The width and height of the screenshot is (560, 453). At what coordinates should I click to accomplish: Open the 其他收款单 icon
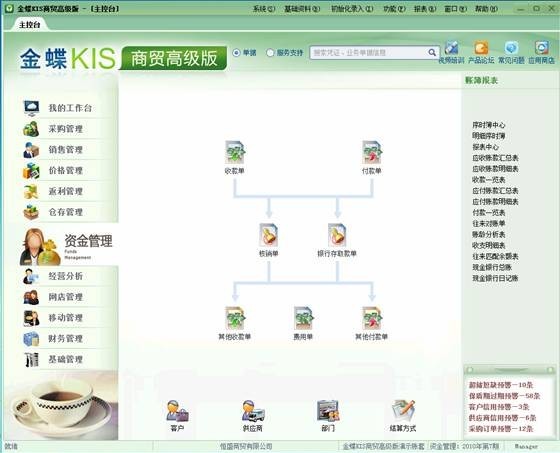pyautogui.click(x=235, y=318)
